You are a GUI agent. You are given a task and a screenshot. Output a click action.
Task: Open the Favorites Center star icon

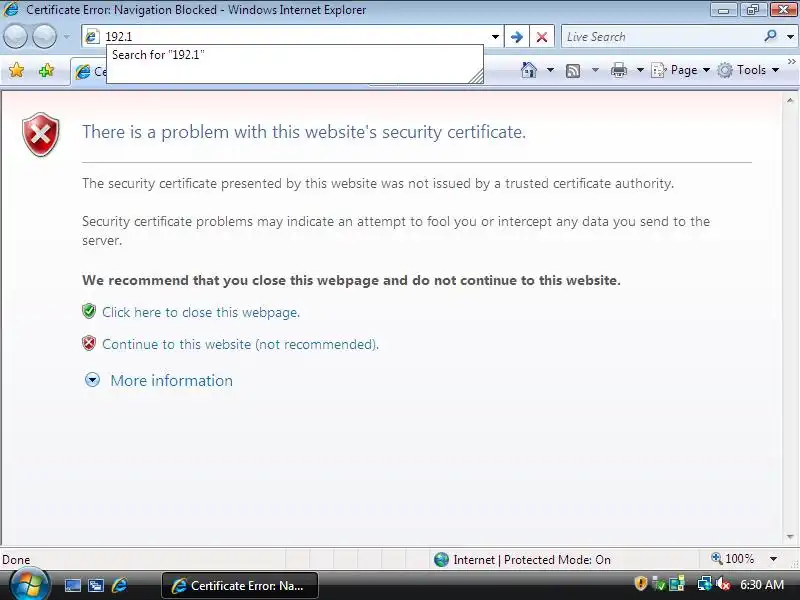(16, 70)
